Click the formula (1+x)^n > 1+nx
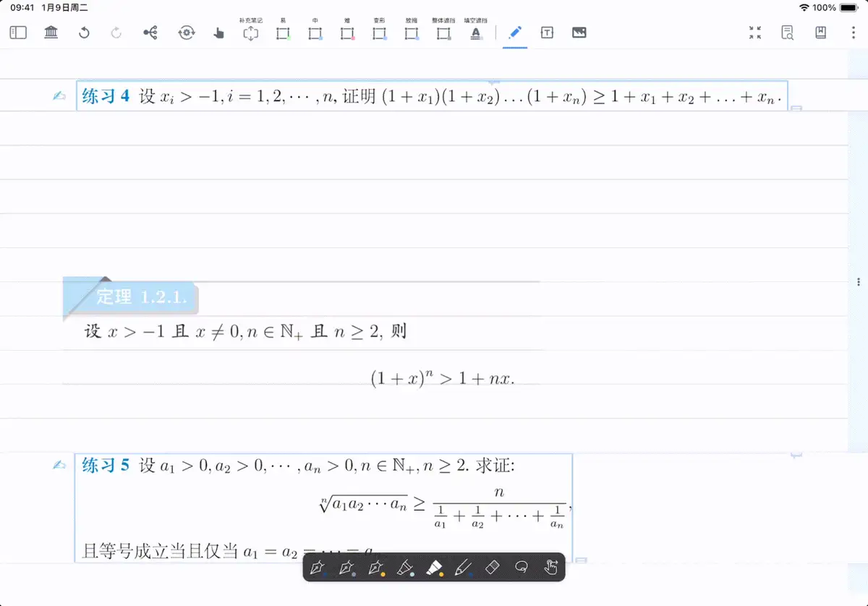This screenshot has width=868, height=606. 442,378
